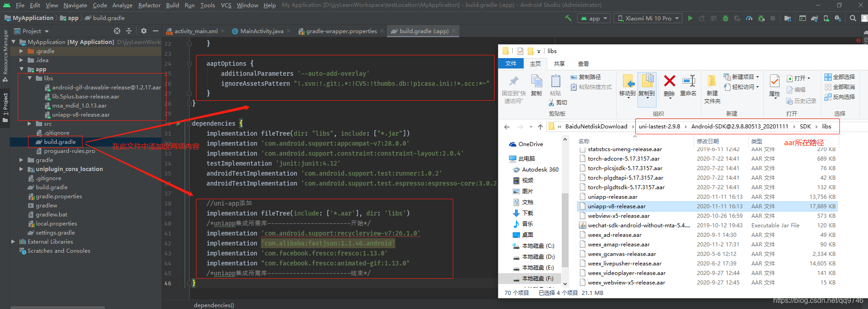Toggle checkbox for uniapp-v8-release.aar
This screenshot has width=868, height=309.
583,206
